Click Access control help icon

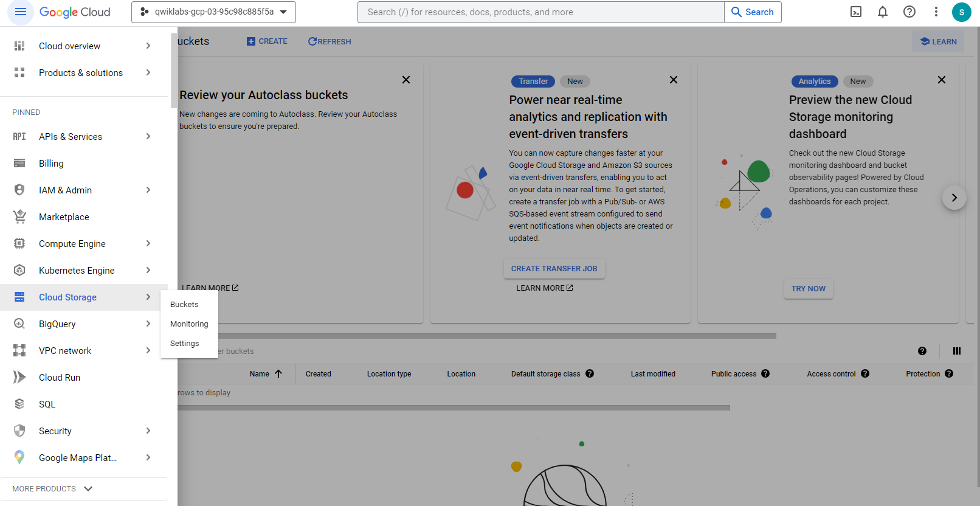point(865,373)
